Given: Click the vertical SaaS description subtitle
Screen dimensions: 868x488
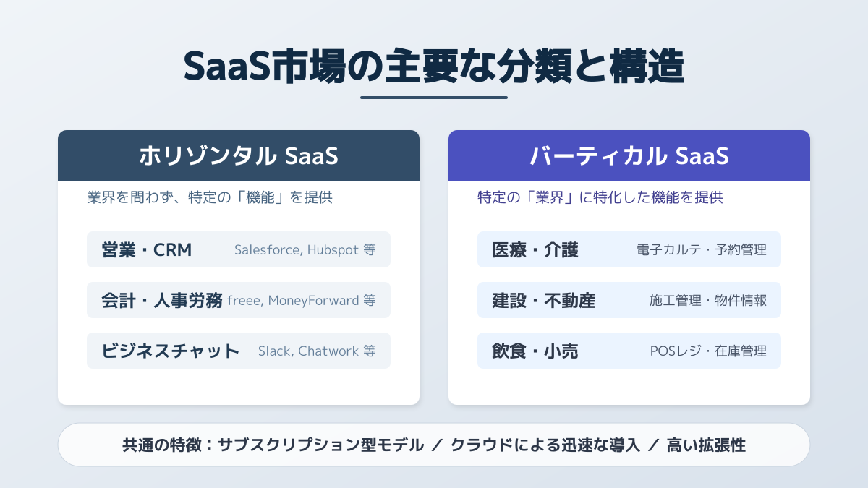Looking at the screenshot, I should 600,197.
